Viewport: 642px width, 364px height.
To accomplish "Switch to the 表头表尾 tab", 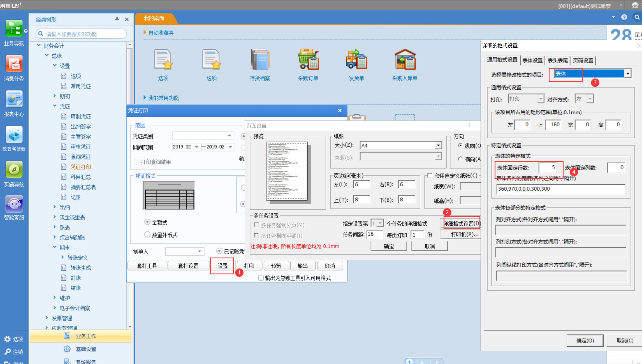I will [558, 60].
